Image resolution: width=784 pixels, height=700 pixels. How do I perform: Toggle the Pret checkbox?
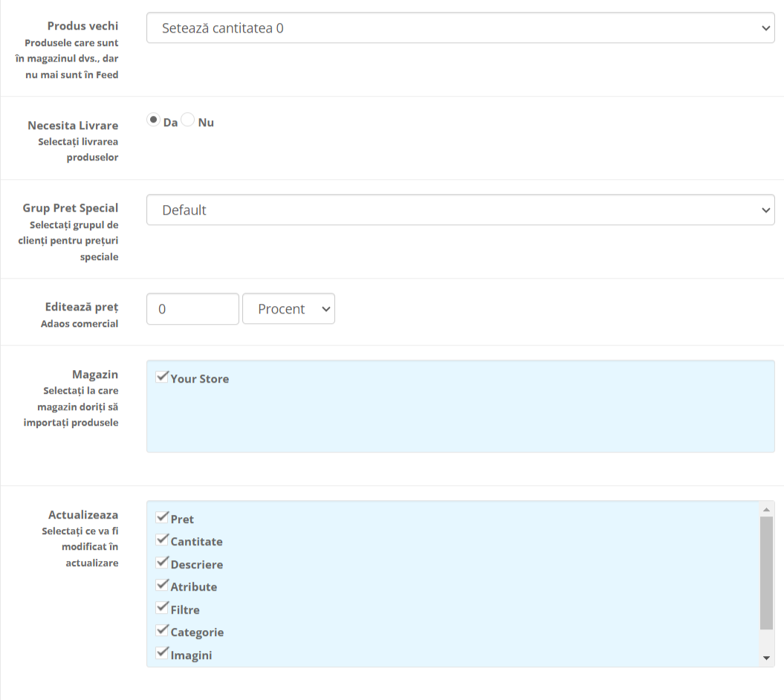pyautogui.click(x=162, y=517)
